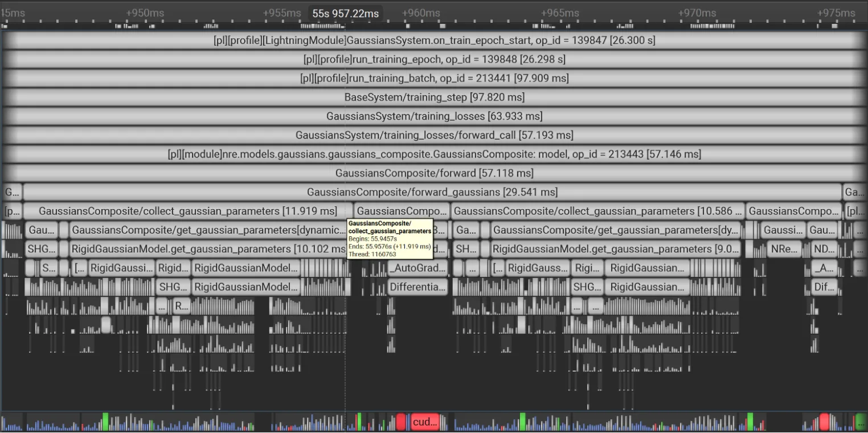Click the Gaussi... range block
This screenshot has height=433, width=868.
(x=784, y=230)
